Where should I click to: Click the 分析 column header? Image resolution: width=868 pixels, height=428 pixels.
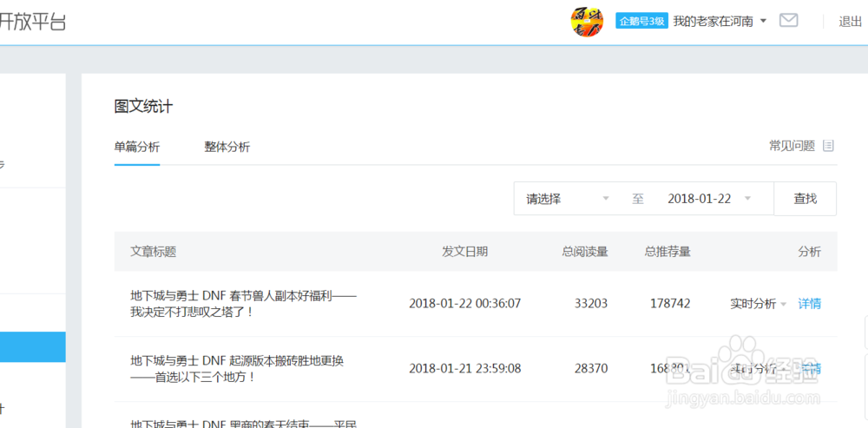pos(809,252)
